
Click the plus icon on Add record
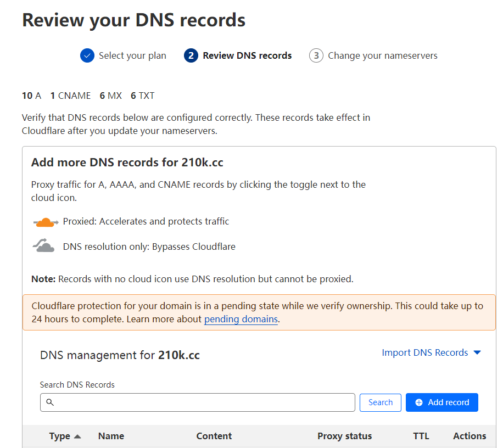click(419, 402)
